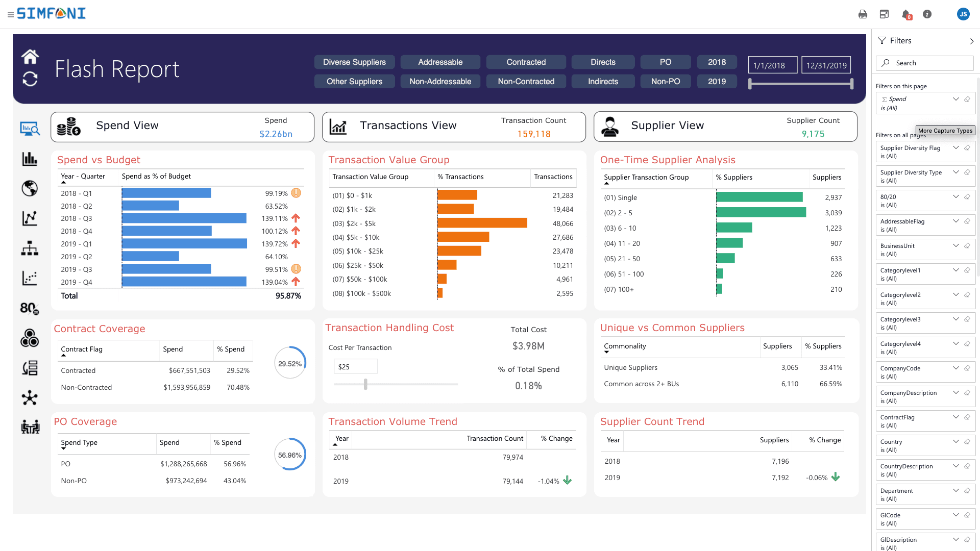The width and height of the screenshot is (980, 551).
Task: Click the home icon in the header
Action: 30,57
